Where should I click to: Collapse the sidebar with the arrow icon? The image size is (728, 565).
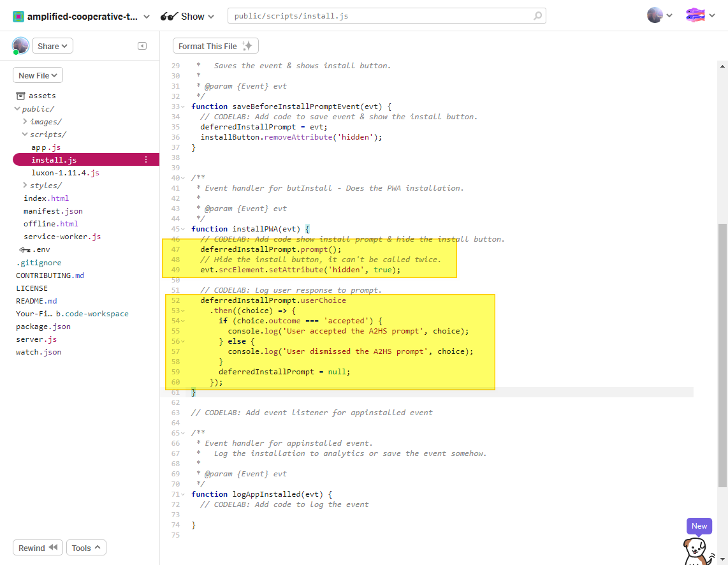click(x=142, y=46)
